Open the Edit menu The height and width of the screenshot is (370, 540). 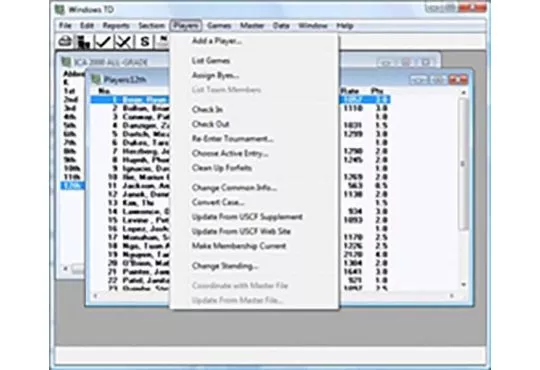pyautogui.click(x=87, y=25)
